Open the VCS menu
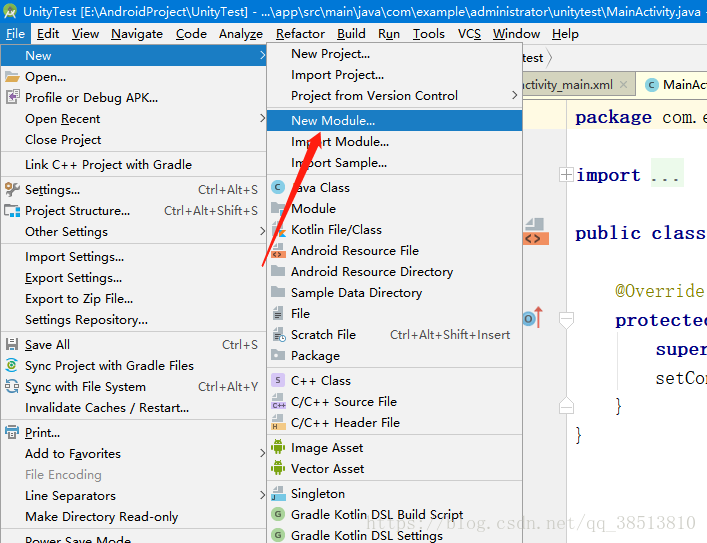Image resolution: width=707 pixels, height=543 pixels. coord(469,34)
